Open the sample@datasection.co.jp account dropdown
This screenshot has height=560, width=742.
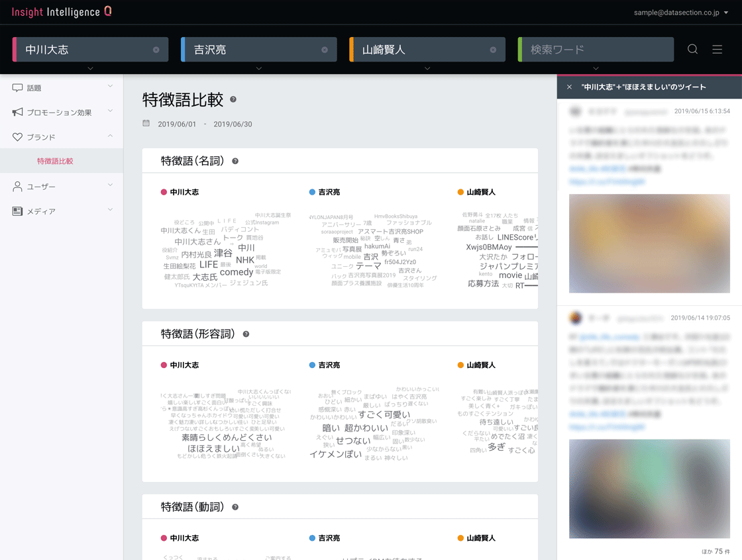[680, 13]
